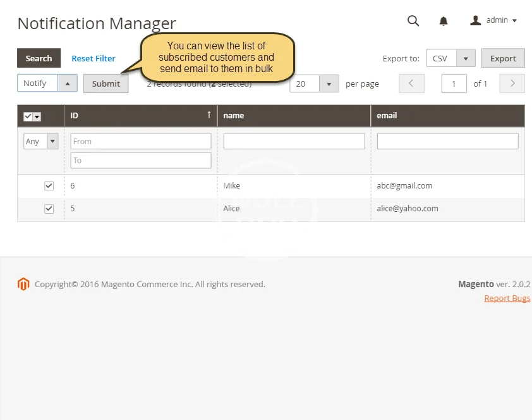Click the admin user avatar icon
532x420 pixels.
point(476,20)
